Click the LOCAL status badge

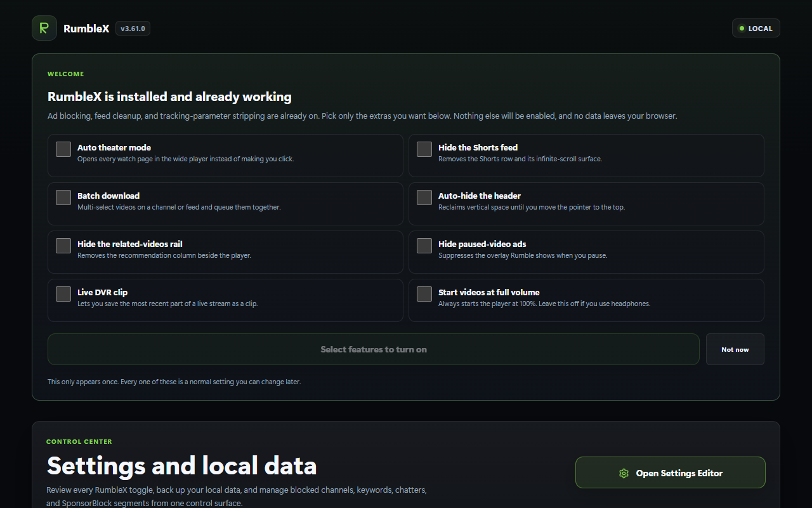pos(756,29)
